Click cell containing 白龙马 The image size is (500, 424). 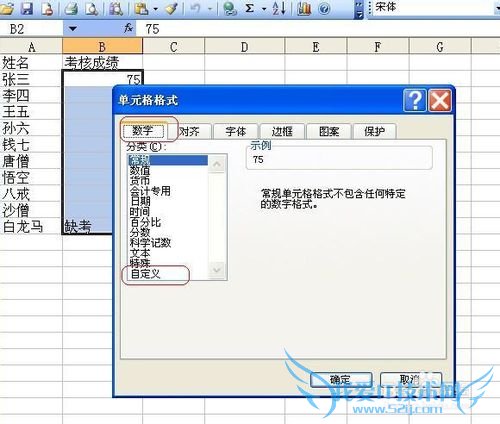31,226
